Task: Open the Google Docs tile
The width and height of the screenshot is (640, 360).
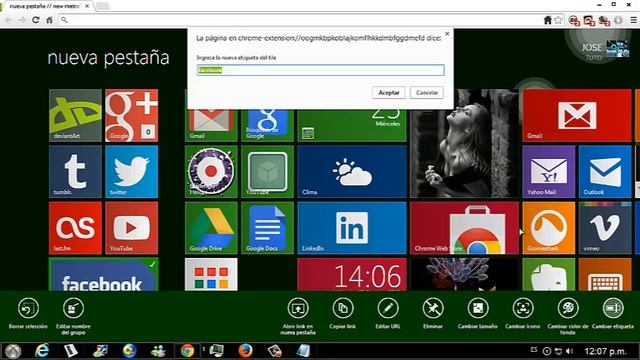Action: pyautogui.click(x=267, y=228)
